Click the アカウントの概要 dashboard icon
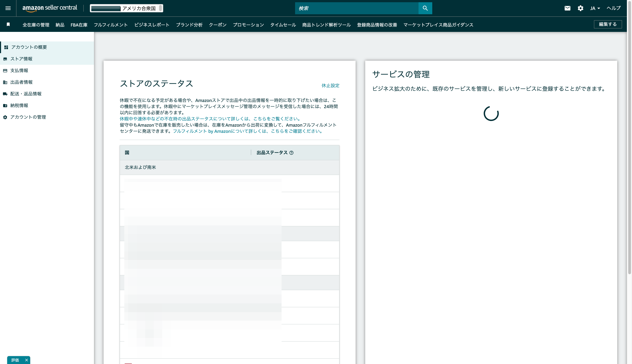Screen dimensions: 632x364 tap(6, 47)
